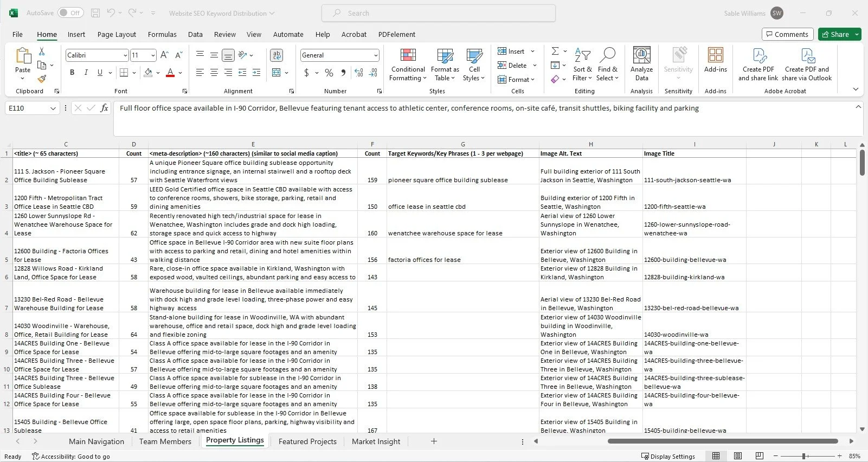Click Increase Decimal icon
This screenshot has width=868, height=462.
[358, 72]
